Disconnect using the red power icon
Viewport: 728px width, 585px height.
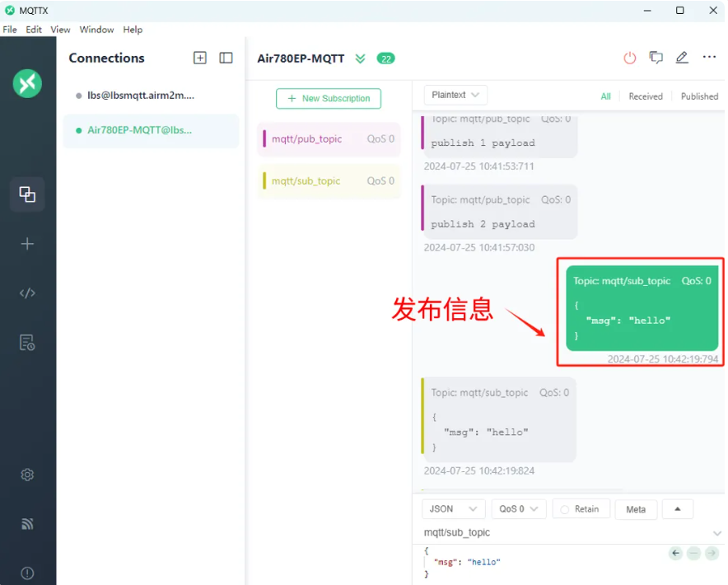630,58
